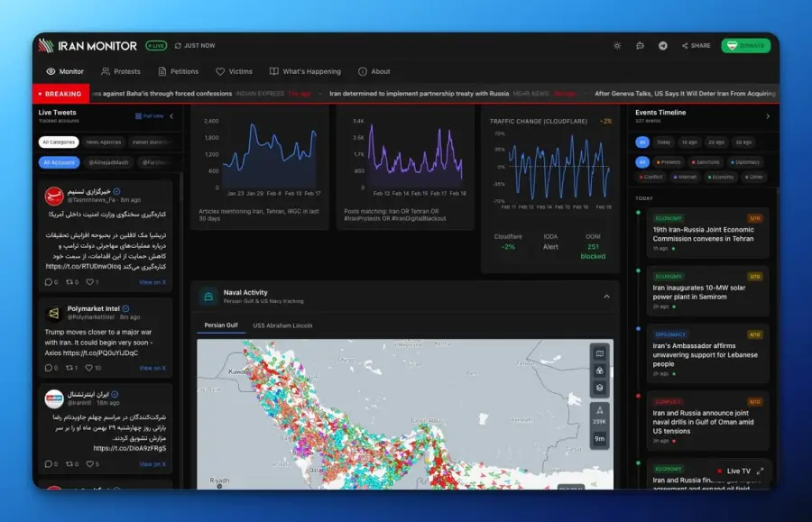Click the JUST NOW refresh icon

178,45
